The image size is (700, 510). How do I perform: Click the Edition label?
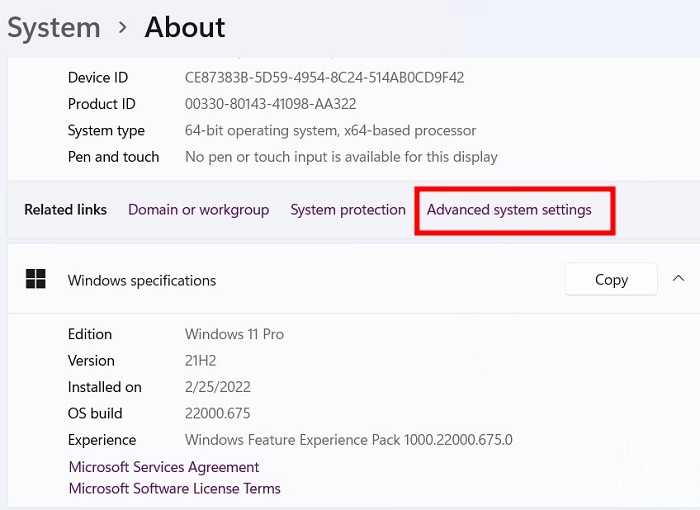[90, 334]
